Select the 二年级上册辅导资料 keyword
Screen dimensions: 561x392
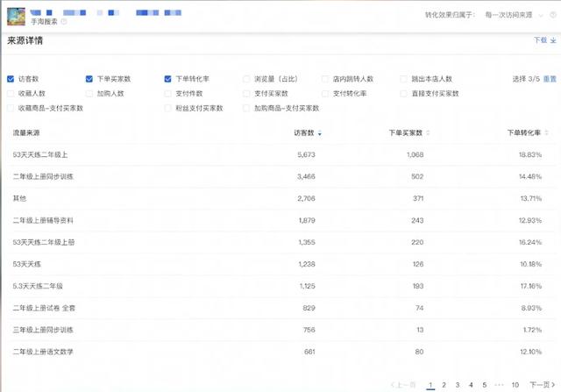pos(43,220)
